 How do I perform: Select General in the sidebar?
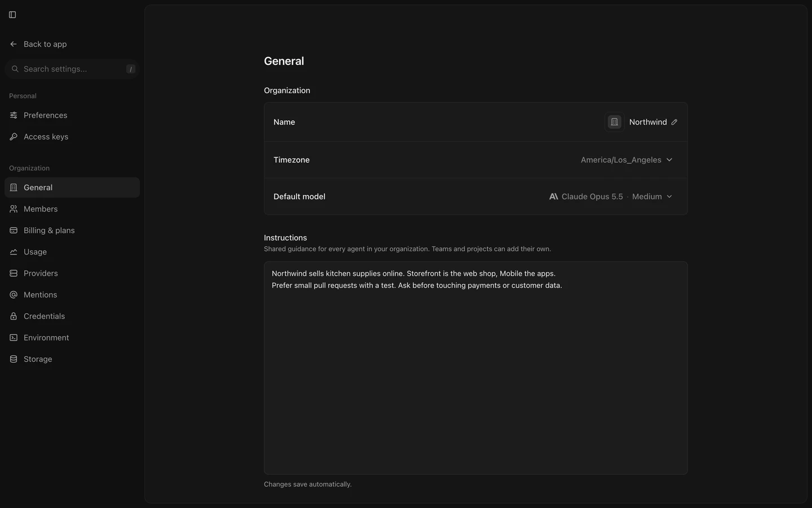(x=72, y=187)
